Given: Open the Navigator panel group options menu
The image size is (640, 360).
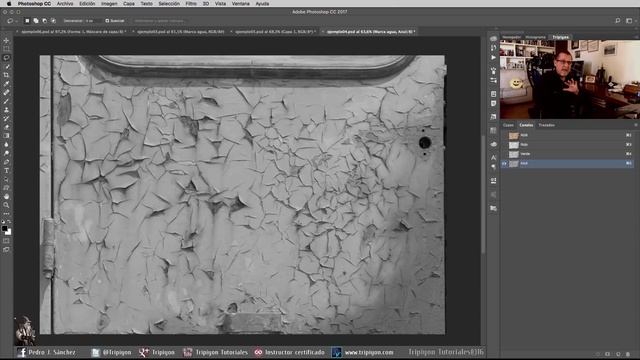Looking at the screenshot, I should 636,37.
